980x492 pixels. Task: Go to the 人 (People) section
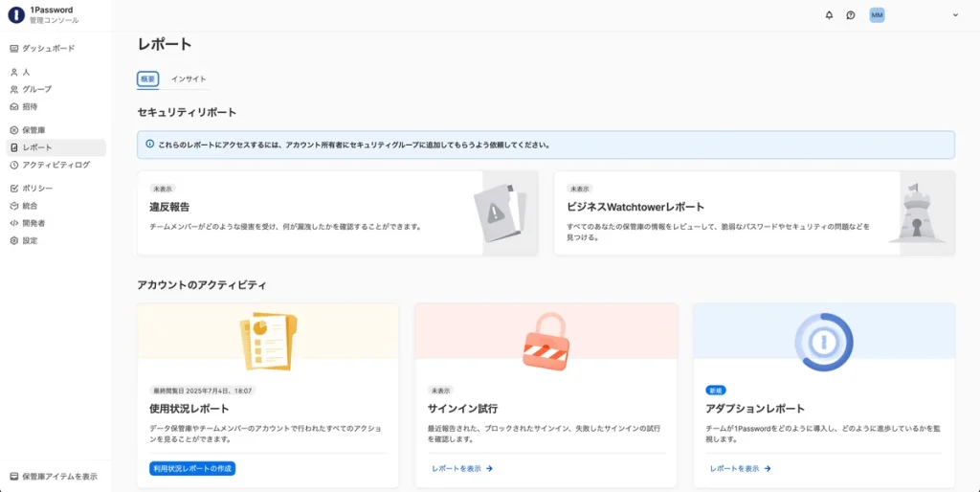[x=26, y=72]
